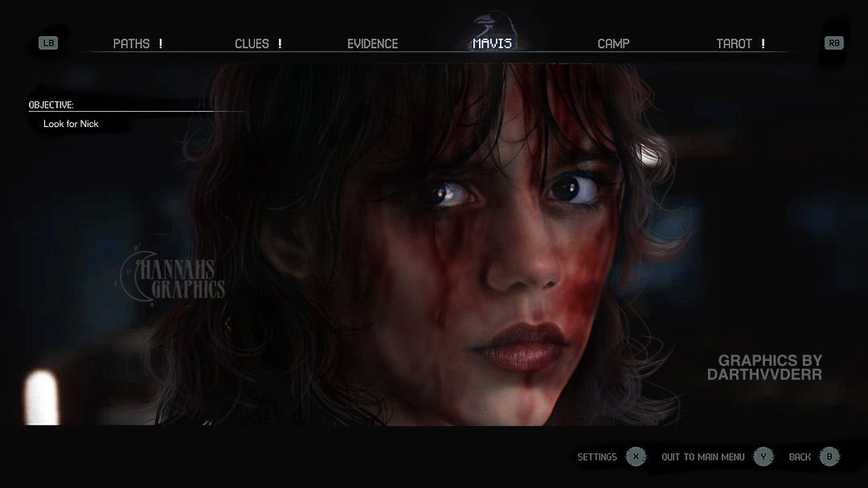Go to the Camp tab

[x=613, y=43]
